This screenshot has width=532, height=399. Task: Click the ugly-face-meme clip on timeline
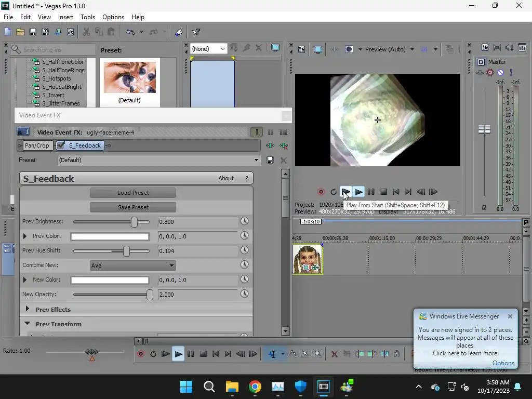click(308, 259)
